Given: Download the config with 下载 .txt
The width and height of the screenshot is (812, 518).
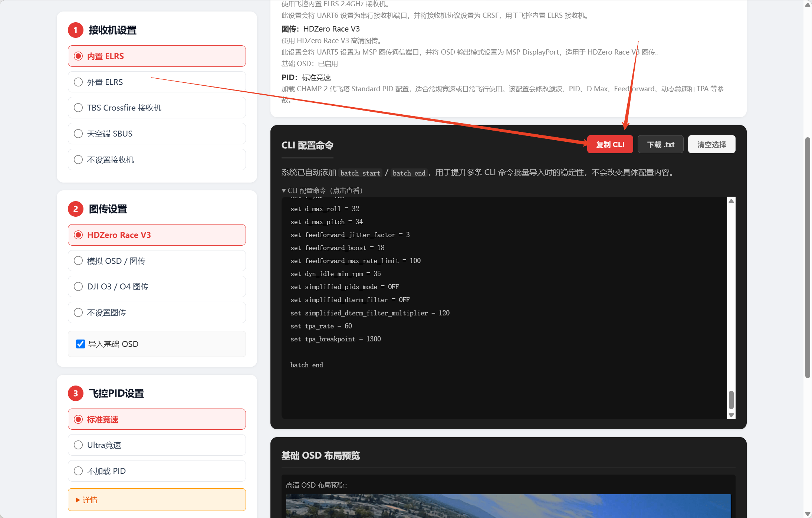Looking at the screenshot, I should 661,144.
